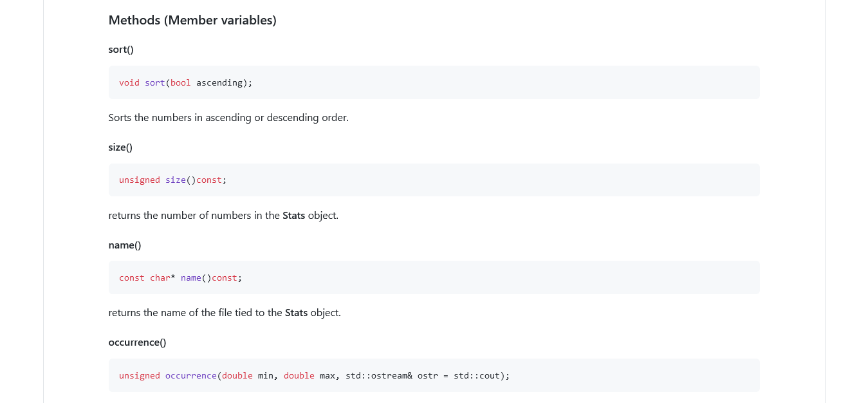Click the occurrence() method heading
The image size is (868, 403).
[137, 342]
